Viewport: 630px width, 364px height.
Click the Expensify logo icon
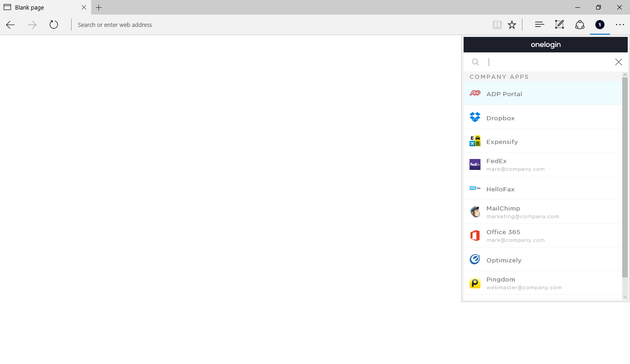pyautogui.click(x=475, y=141)
